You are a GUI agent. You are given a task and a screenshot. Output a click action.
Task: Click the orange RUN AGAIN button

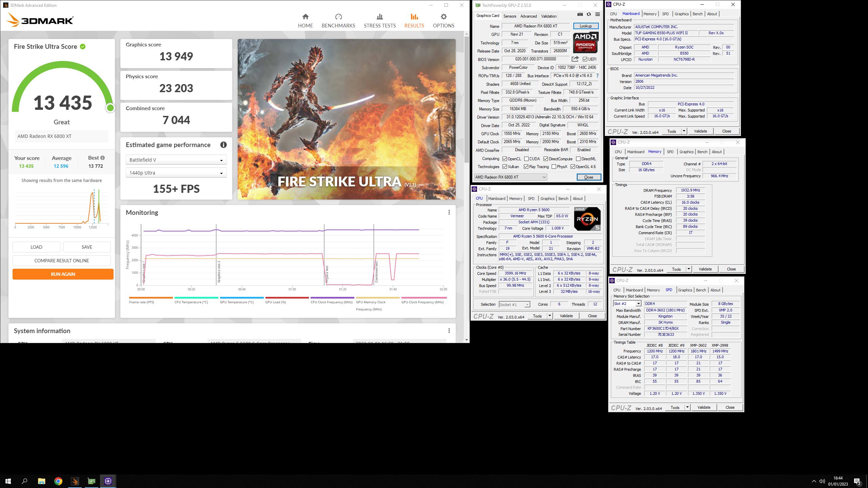click(63, 274)
